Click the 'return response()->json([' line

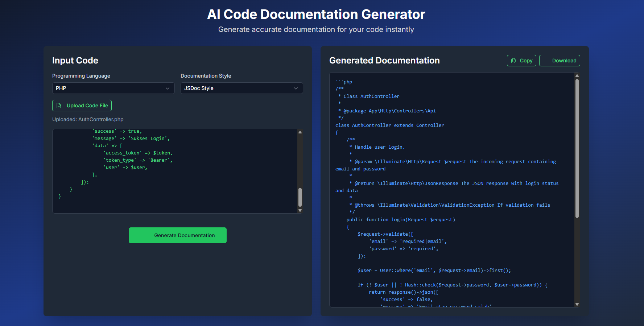point(404,292)
